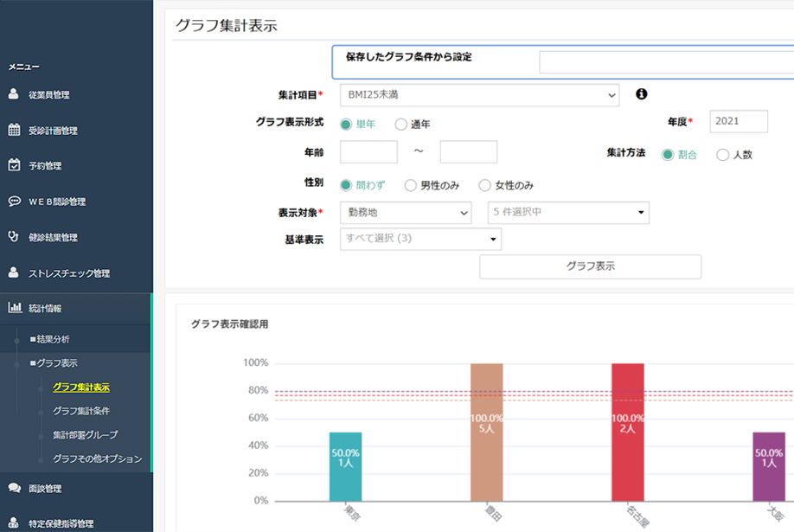Viewport: 794px width, 532px height.
Task: Select the 通年 radio button
Action: tap(402, 123)
